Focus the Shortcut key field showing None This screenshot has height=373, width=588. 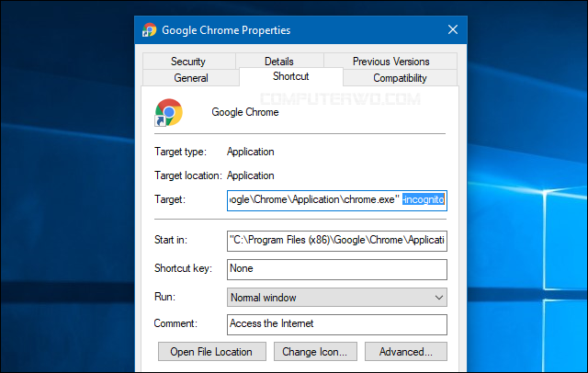click(337, 269)
